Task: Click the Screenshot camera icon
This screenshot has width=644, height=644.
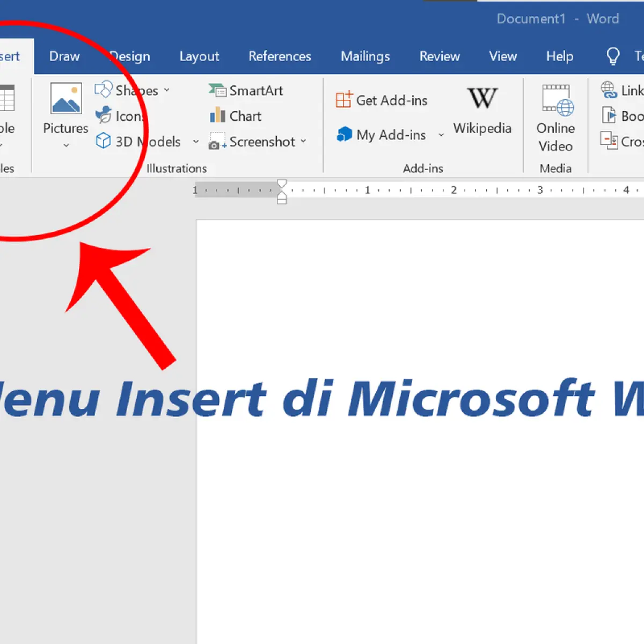Action: click(217, 142)
